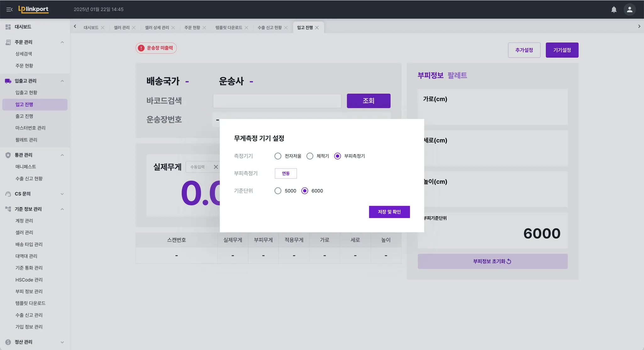Open the user profile avatar

(x=630, y=9)
